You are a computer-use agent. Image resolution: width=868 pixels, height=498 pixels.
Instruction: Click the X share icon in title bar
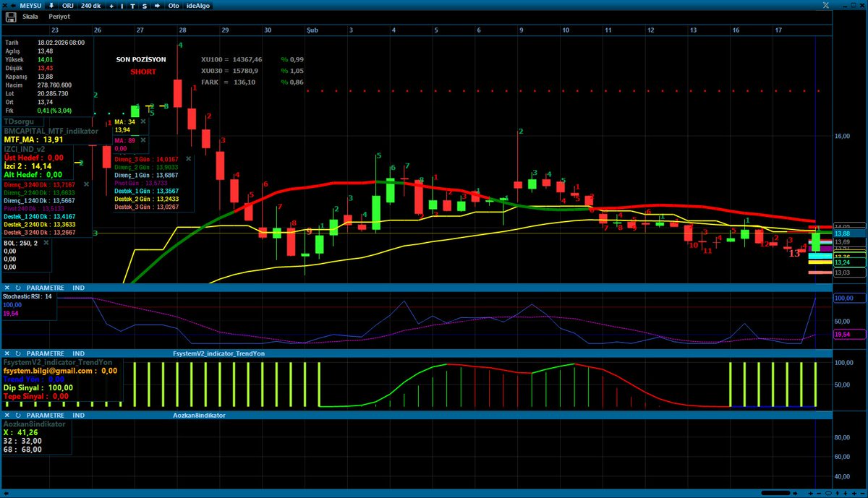[825, 5]
